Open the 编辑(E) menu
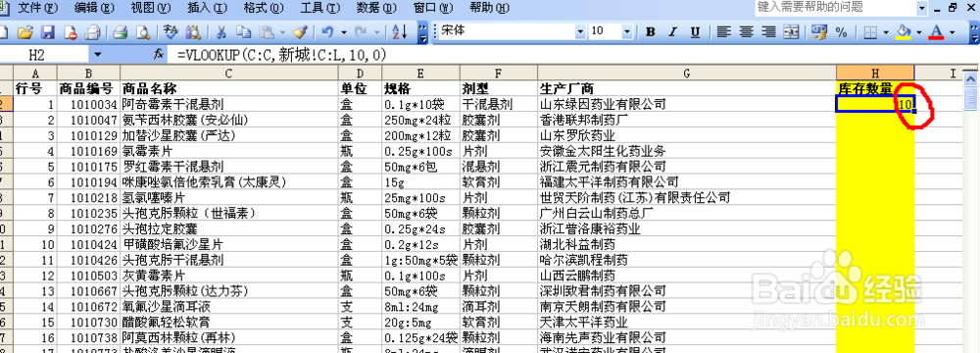This screenshot has width=980, height=353. [94, 8]
